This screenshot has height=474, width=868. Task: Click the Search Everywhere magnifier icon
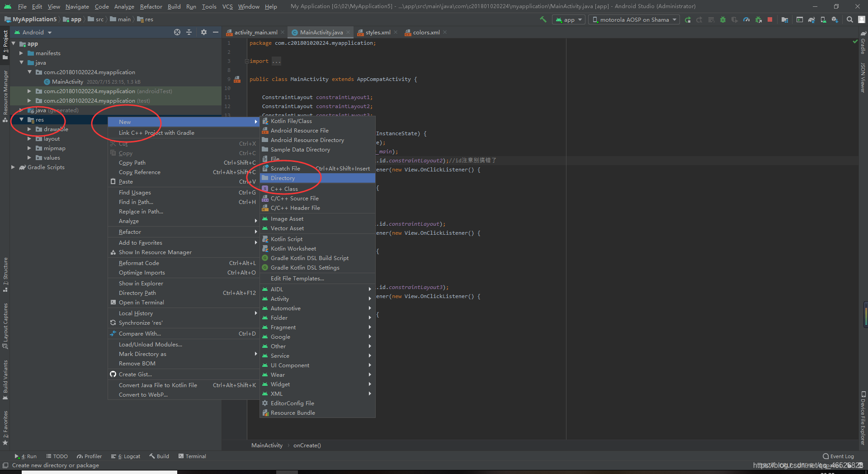pos(850,19)
